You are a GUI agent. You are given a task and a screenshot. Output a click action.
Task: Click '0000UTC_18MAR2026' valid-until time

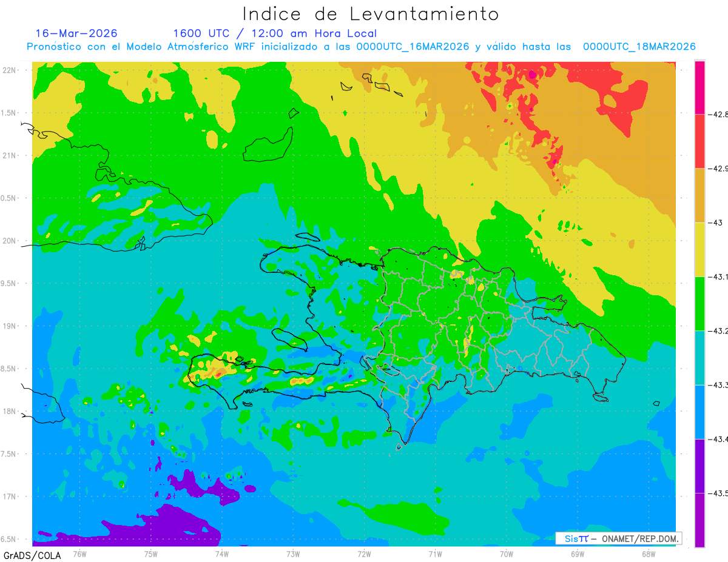[x=639, y=47]
